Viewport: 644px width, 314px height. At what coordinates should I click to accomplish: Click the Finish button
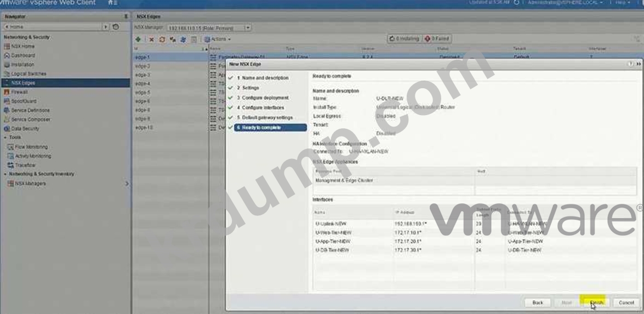[596, 302]
